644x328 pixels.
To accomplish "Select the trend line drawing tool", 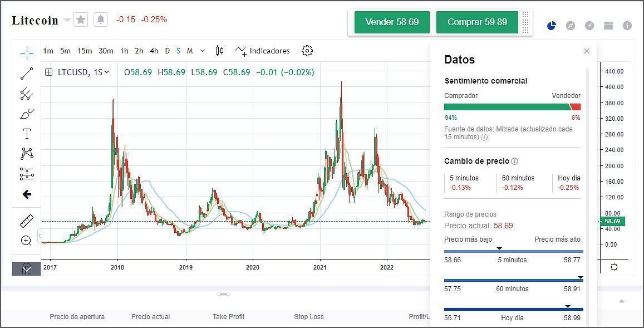I will pos(27,74).
